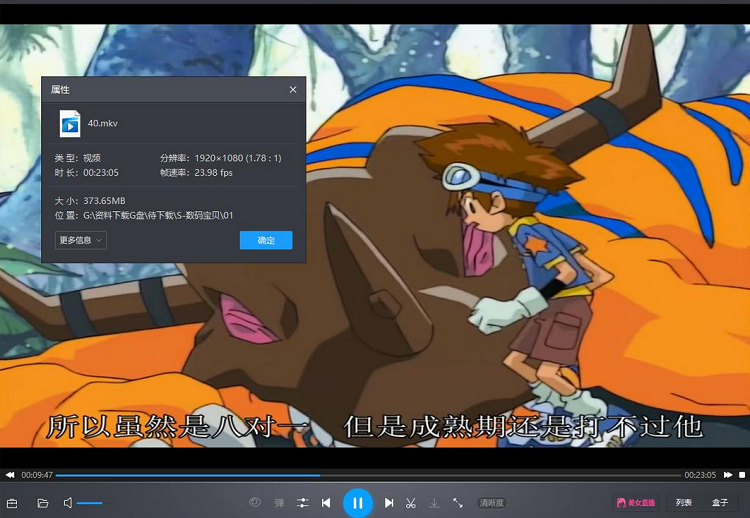Image resolution: width=750 pixels, height=518 pixels.
Task: Click the 确定 confirm button
Action: click(x=266, y=240)
